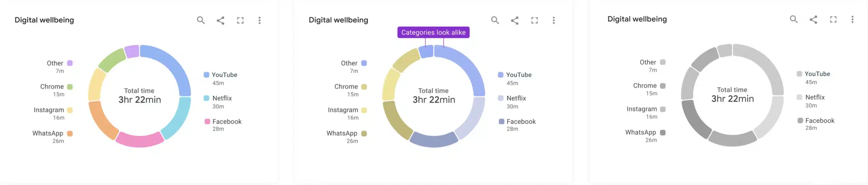The width and height of the screenshot is (868, 185).
Task: Open three-dot menu in middle card
Action: (554, 20)
